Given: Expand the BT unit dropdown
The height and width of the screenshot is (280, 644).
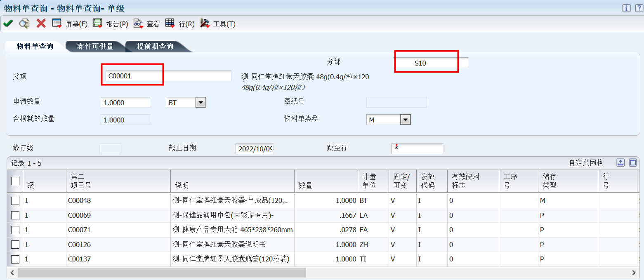Looking at the screenshot, I should coord(200,102).
